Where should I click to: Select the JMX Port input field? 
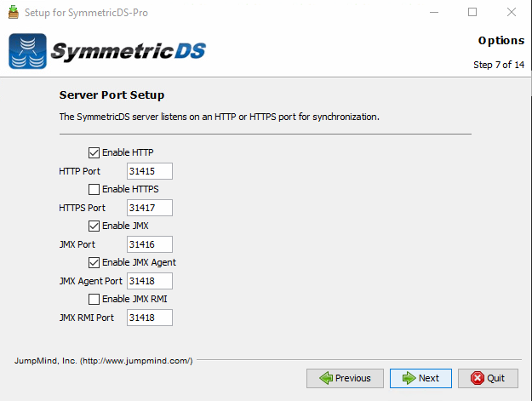(150, 244)
